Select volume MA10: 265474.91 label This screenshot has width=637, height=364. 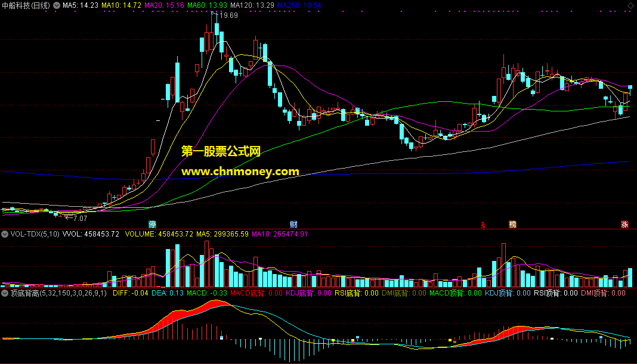[x=280, y=234]
